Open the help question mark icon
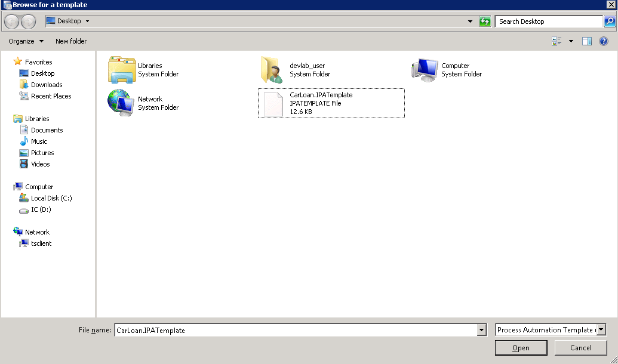 pyautogui.click(x=604, y=41)
